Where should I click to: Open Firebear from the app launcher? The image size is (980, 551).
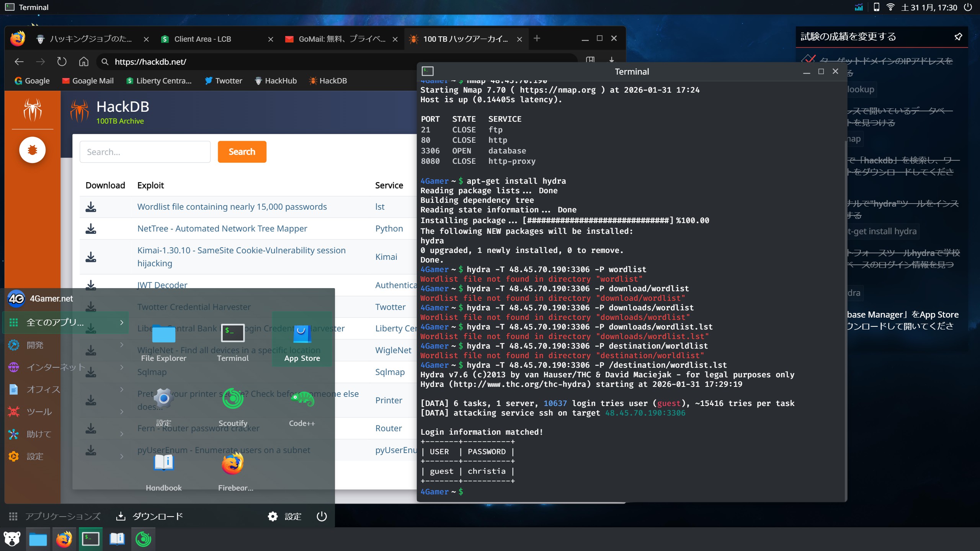(233, 463)
